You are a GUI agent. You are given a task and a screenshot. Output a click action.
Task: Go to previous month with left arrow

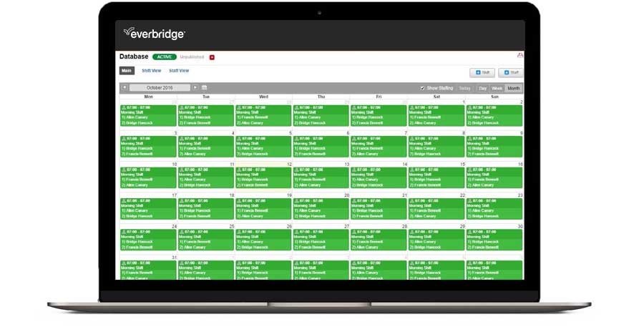click(124, 87)
